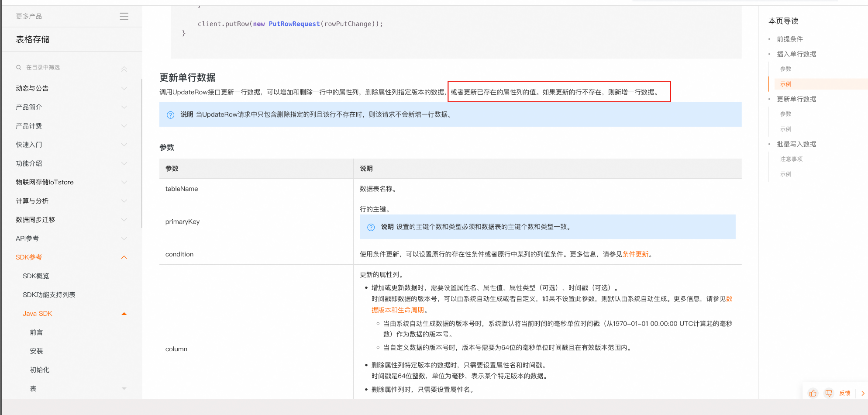Screen dimensions: 868x415
Task: Jump to 参数 under 更新单行数据 guide
Action: (x=785, y=114)
